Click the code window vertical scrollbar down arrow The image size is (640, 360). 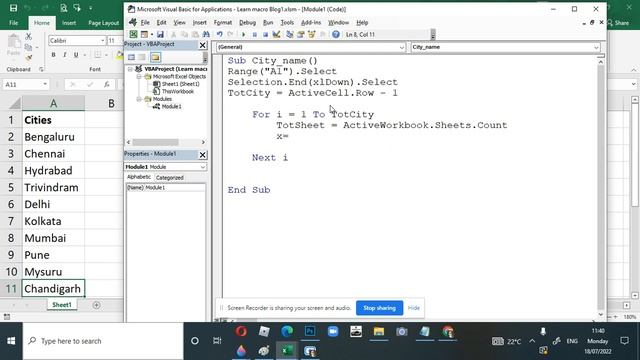[601, 314]
